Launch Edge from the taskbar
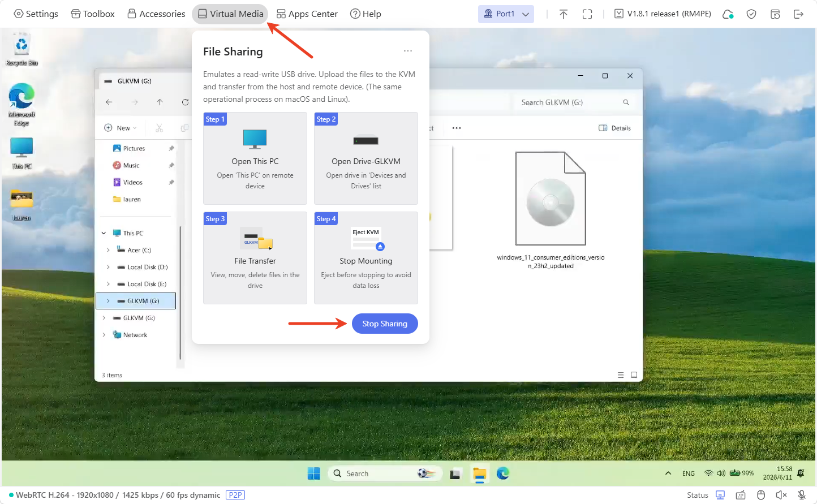 coord(503,473)
